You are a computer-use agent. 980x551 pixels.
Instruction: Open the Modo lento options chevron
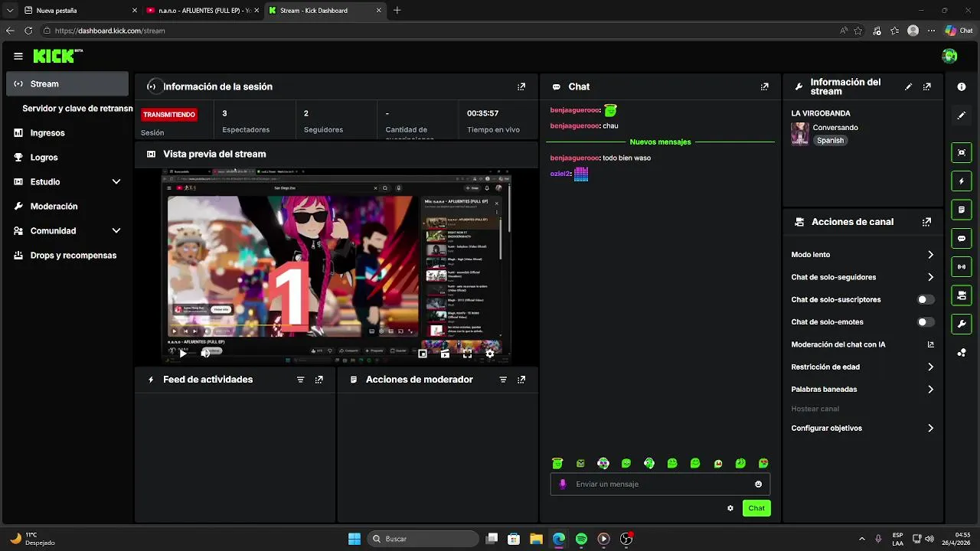[x=930, y=255]
